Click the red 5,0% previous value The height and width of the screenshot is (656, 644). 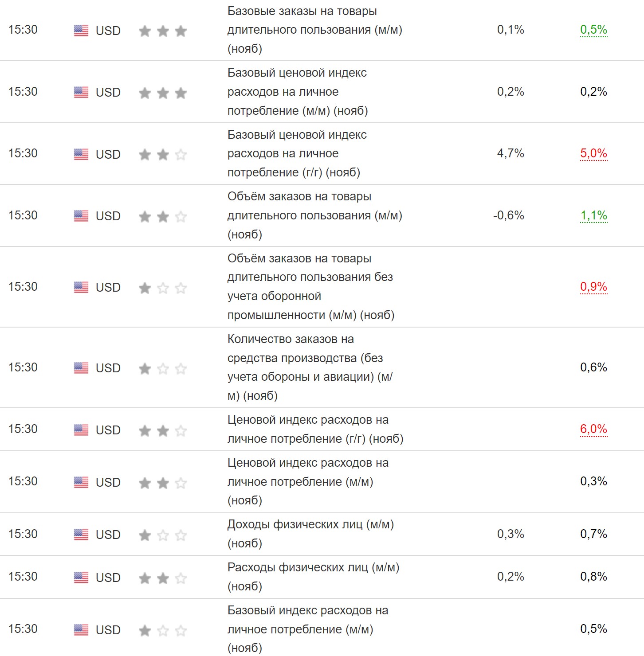click(x=593, y=153)
